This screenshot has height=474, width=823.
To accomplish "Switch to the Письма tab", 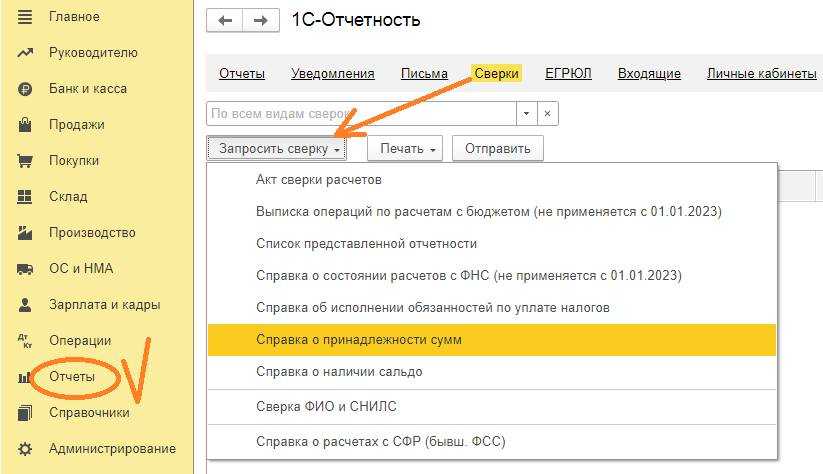I will (424, 73).
